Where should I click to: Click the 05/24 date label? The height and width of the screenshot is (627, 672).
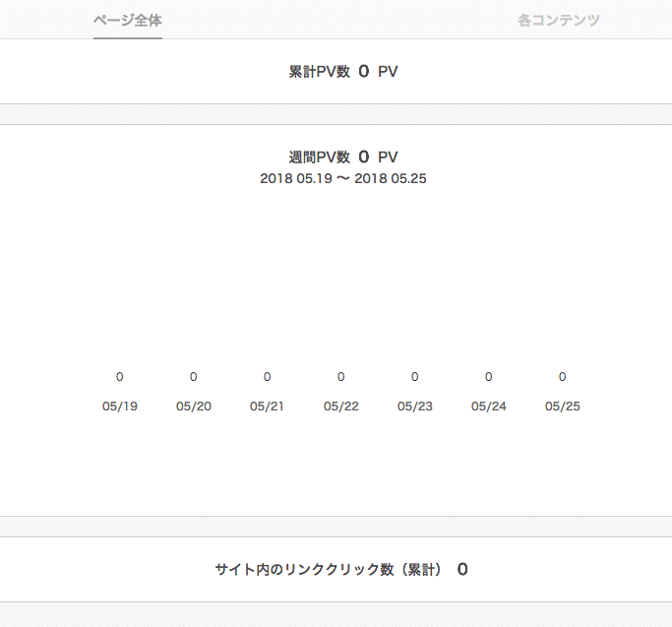[x=489, y=407]
